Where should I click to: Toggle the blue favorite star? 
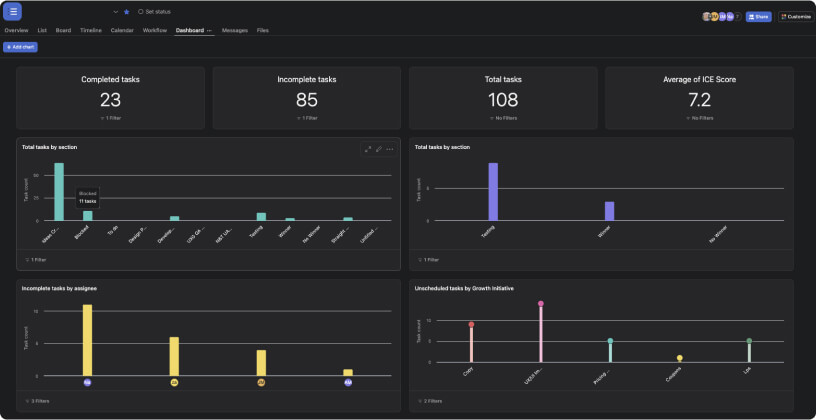coord(126,12)
